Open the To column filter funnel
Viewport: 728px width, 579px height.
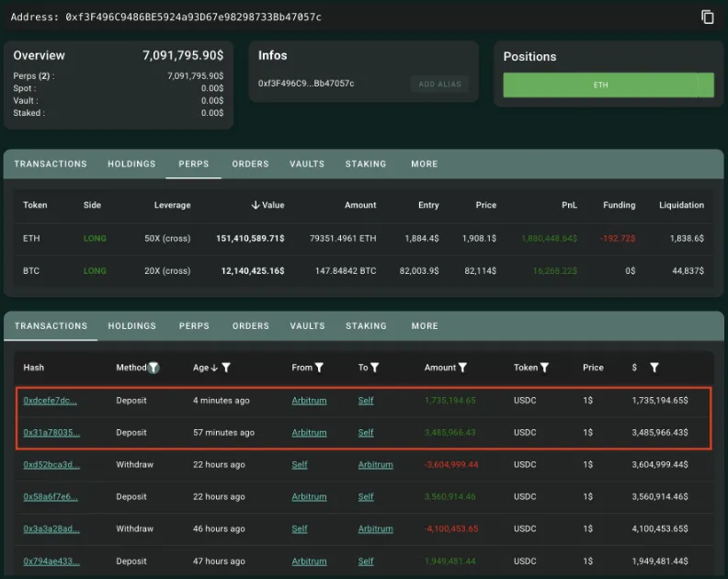pyautogui.click(x=375, y=368)
